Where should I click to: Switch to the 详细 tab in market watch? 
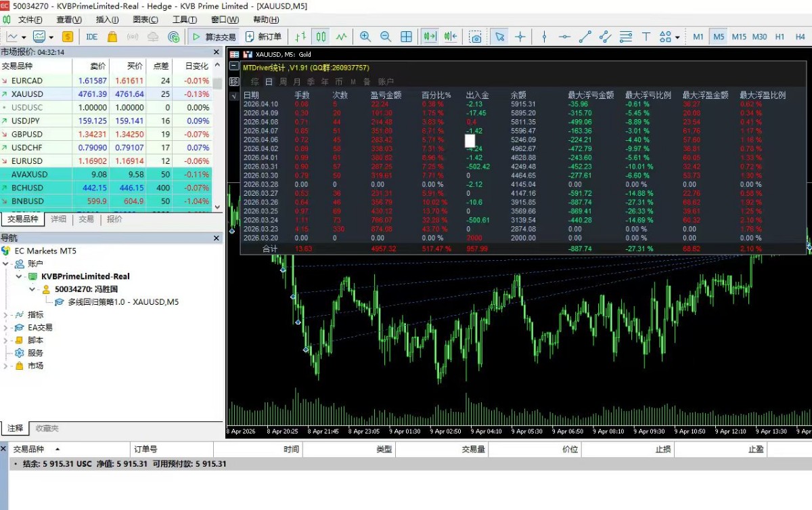point(59,219)
